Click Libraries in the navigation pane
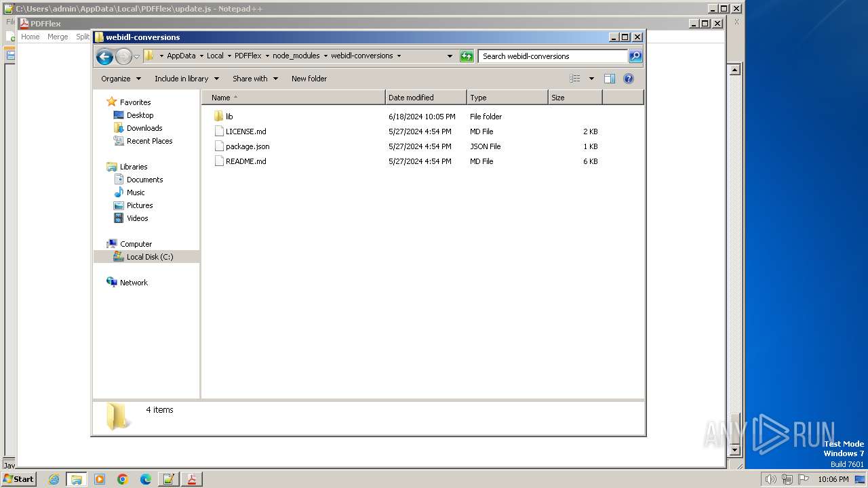 point(134,167)
